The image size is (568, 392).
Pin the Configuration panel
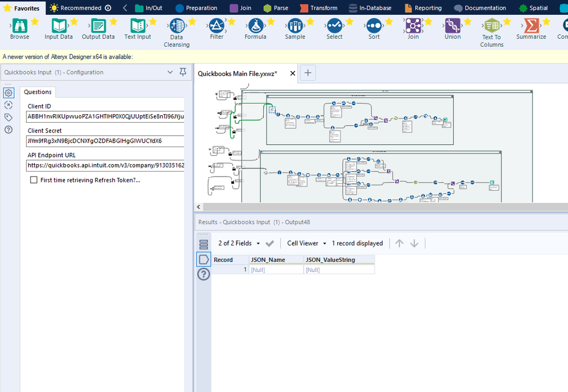[x=183, y=72]
